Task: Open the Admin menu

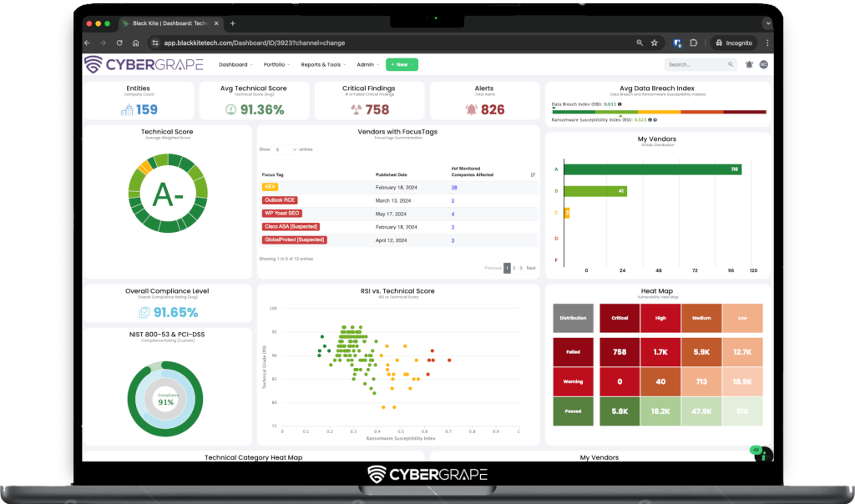Action: click(367, 64)
